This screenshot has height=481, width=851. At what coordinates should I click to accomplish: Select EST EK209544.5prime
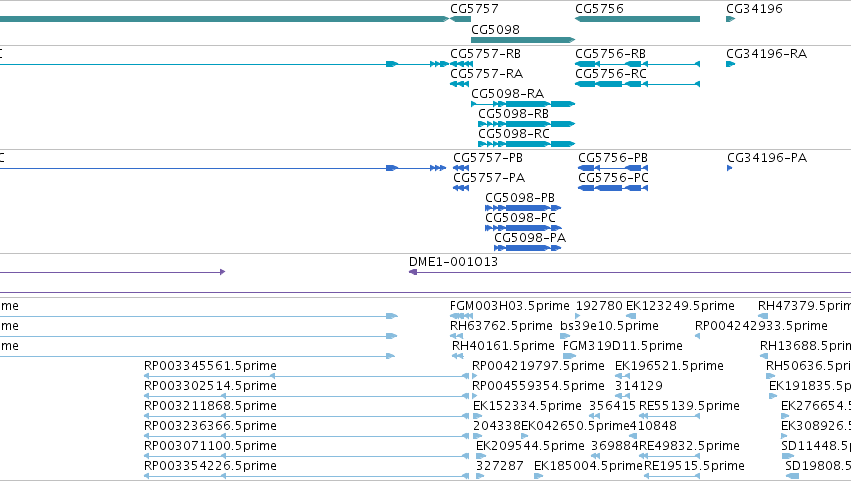530,446
